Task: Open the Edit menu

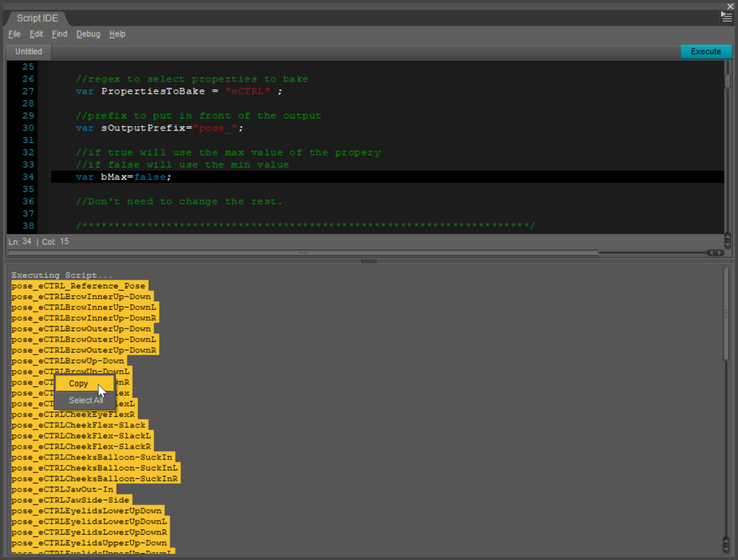Action: (x=36, y=34)
